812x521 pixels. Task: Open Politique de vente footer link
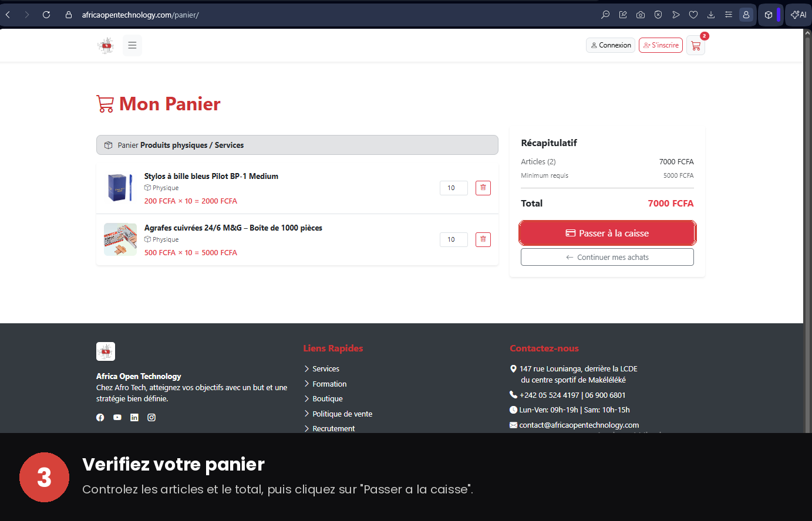(x=342, y=414)
